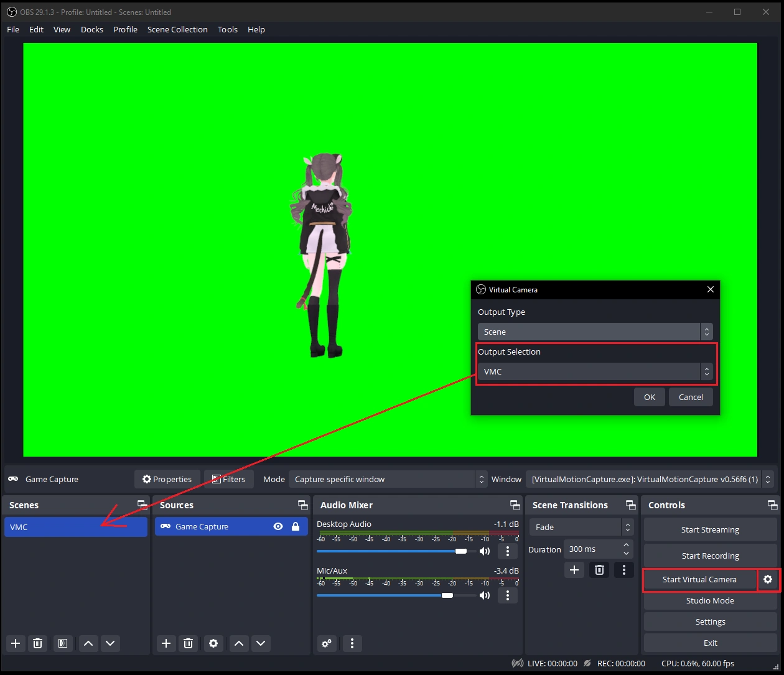784x675 pixels.
Task: Confirm the Virtual Camera dialog with OK
Action: click(x=650, y=397)
